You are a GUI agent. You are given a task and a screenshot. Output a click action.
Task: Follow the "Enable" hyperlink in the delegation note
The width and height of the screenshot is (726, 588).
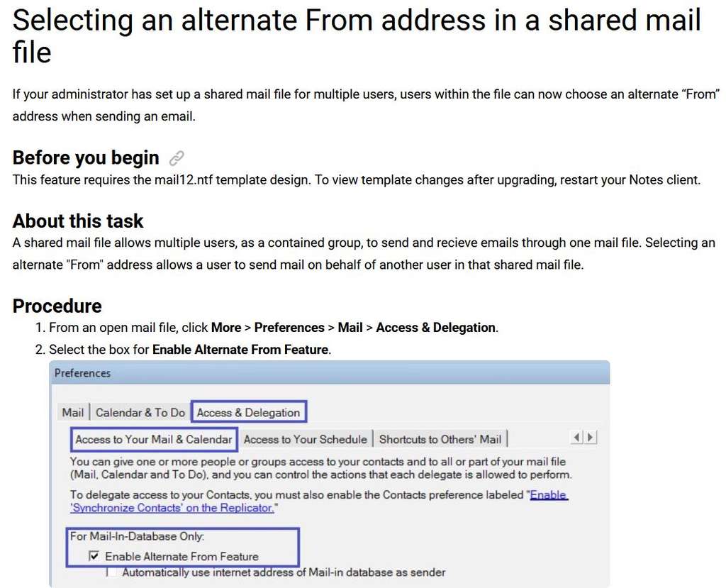point(549,494)
